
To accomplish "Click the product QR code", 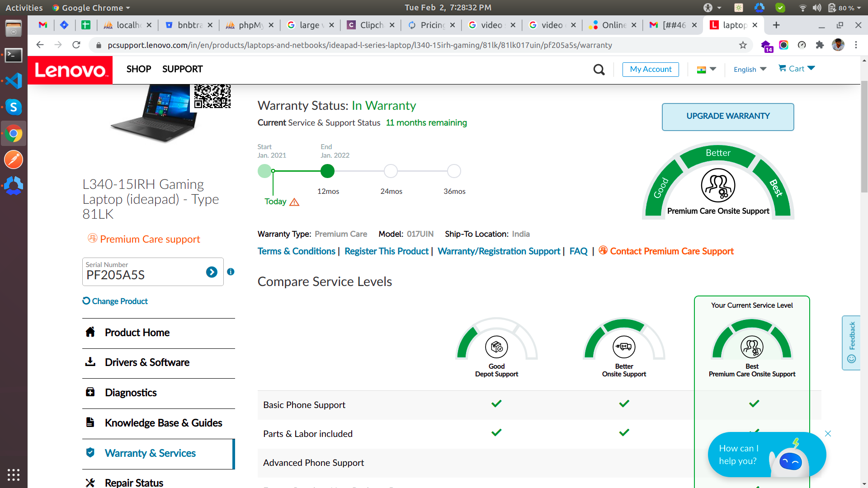I will 212,96.
